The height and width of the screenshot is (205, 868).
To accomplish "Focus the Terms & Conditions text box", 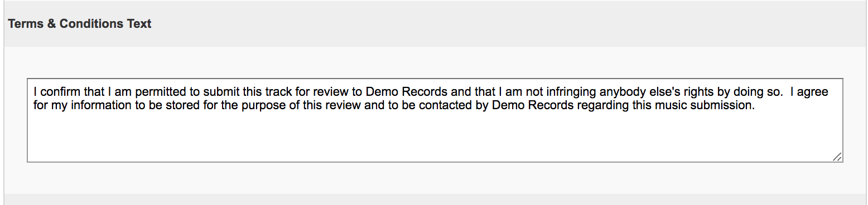I will 435,120.
